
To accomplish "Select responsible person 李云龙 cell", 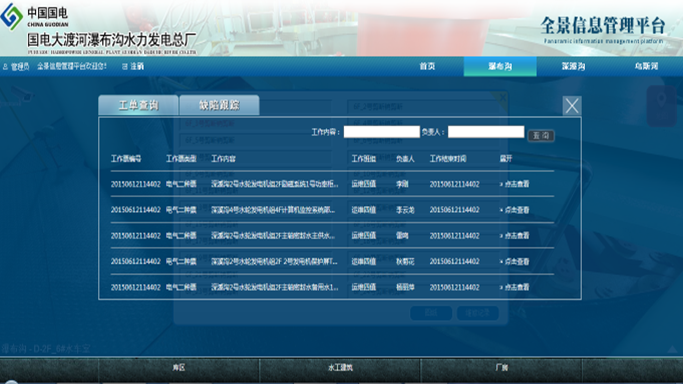I will click(x=405, y=210).
